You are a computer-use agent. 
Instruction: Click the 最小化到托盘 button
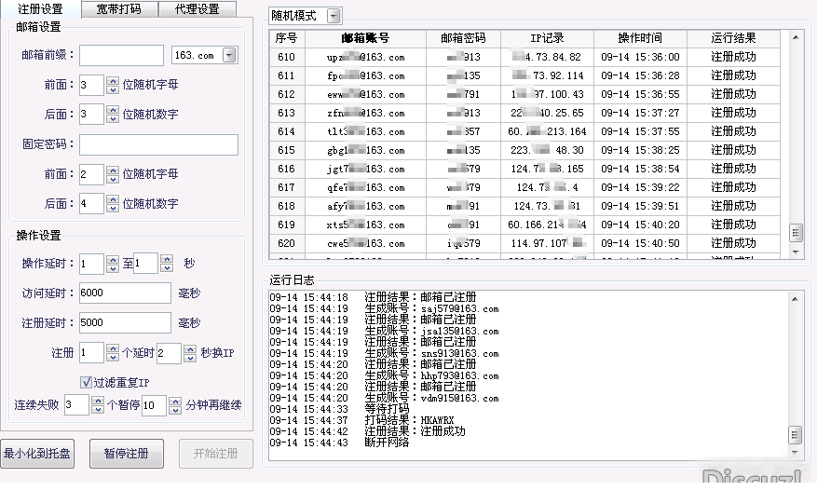37,454
